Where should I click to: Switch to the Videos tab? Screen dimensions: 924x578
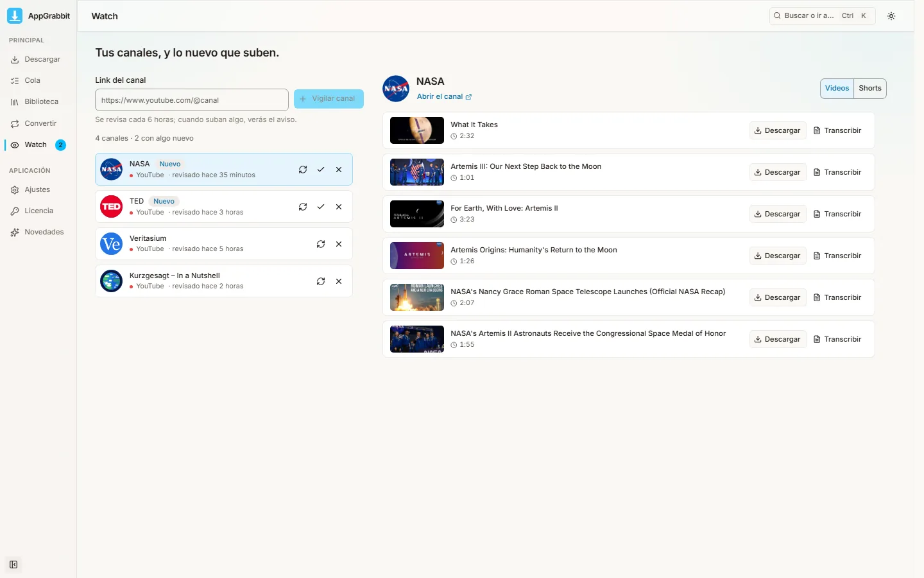pyautogui.click(x=837, y=89)
